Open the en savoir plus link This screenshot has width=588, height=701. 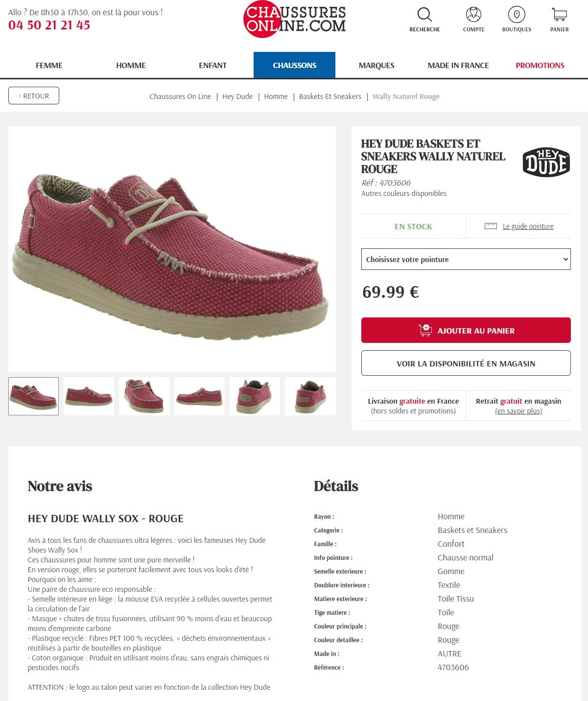(518, 411)
